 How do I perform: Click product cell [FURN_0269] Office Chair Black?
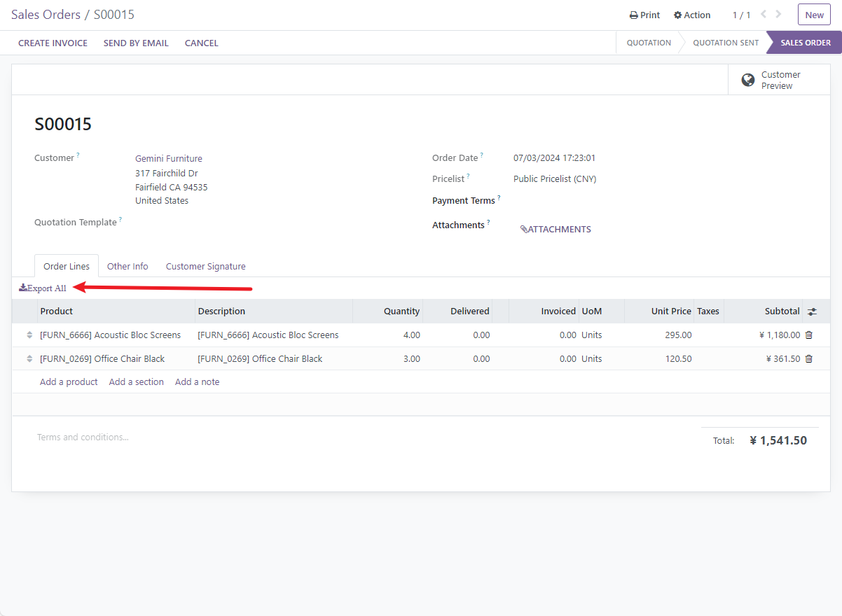point(102,359)
